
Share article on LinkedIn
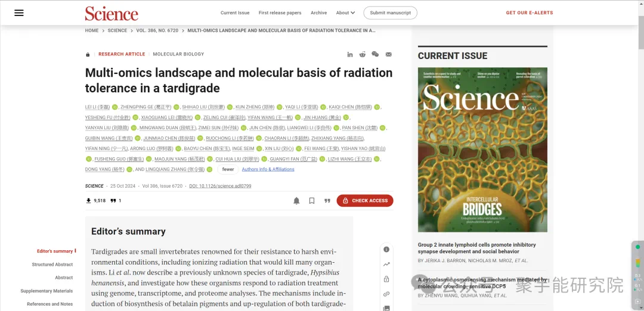click(x=350, y=54)
